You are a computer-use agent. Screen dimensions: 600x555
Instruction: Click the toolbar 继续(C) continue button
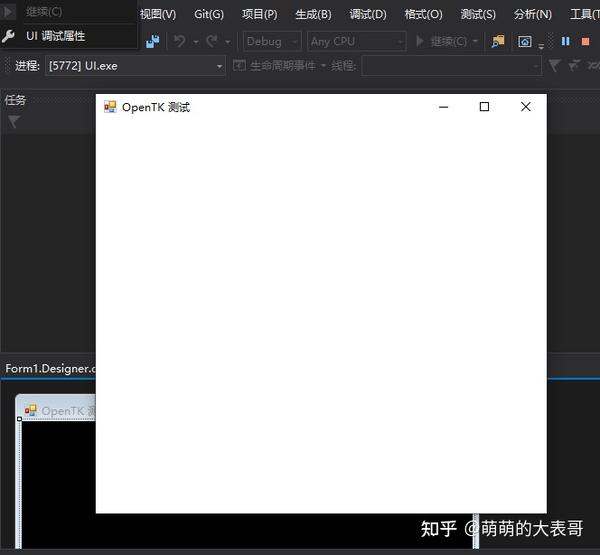441,41
